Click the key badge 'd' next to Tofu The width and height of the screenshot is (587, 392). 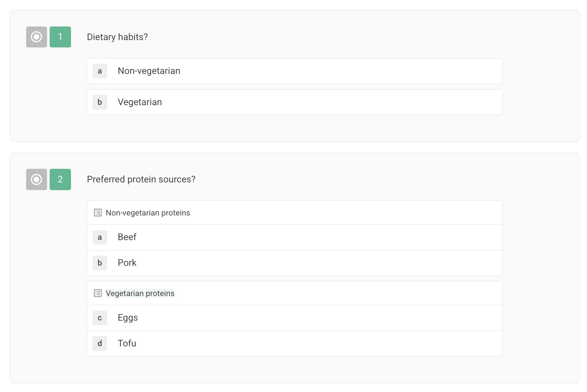click(99, 343)
